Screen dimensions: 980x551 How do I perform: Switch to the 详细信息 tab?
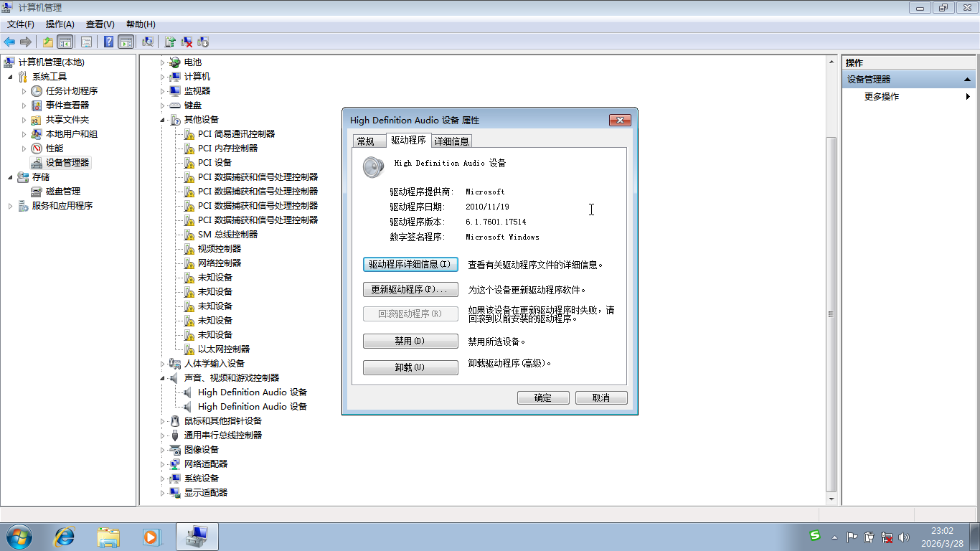click(451, 141)
